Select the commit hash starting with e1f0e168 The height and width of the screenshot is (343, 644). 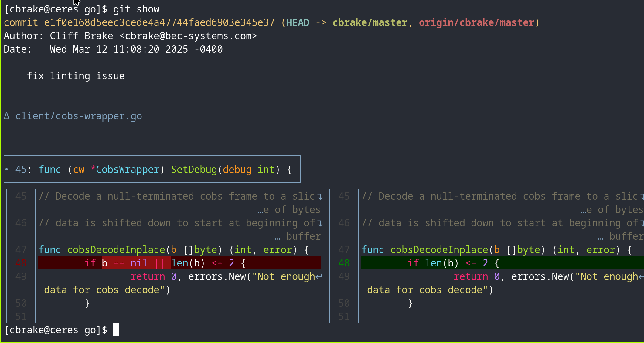pyautogui.click(x=159, y=22)
